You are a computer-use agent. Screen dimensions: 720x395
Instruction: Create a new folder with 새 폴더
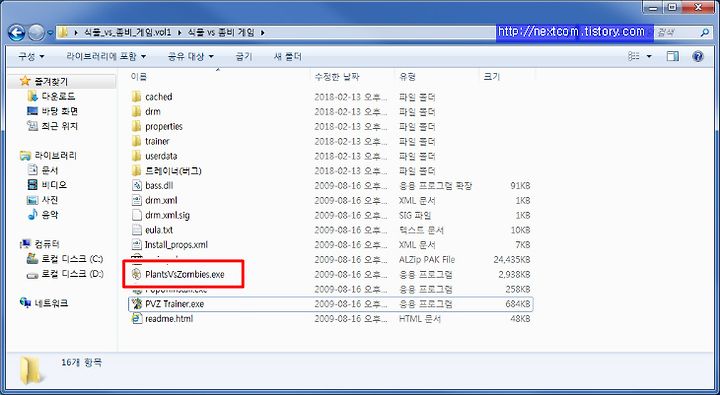[x=287, y=56]
